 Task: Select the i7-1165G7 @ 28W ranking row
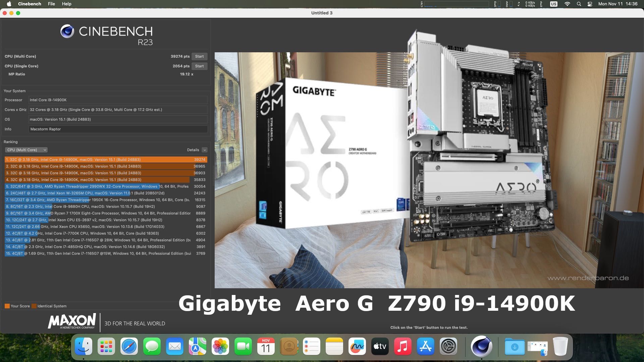pyautogui.click(x=106, y=240)
